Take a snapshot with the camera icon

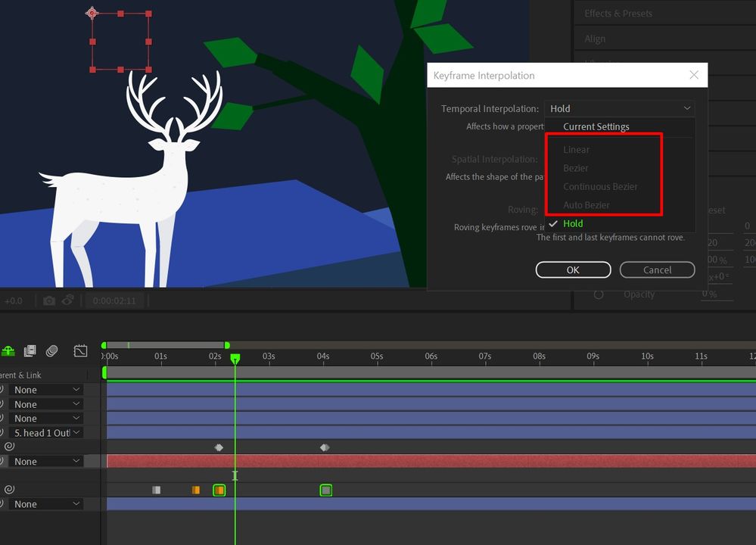coord(49,301)
